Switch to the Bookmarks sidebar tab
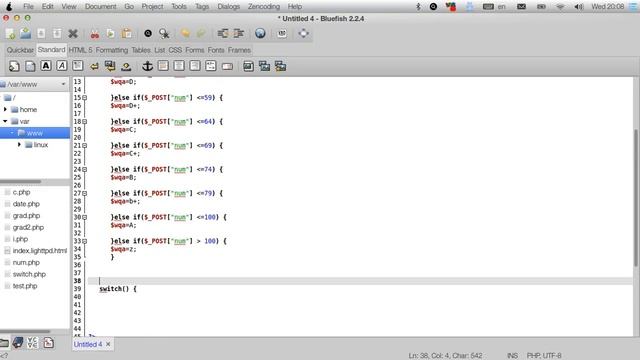The image size is (640, 360). [18, 342]
